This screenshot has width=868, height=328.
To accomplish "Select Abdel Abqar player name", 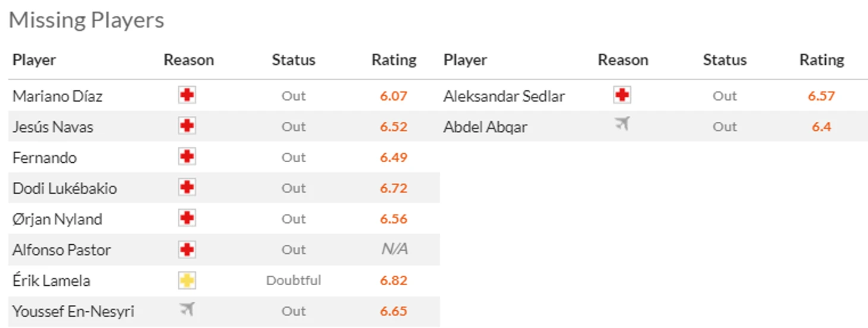I will tap(485, 127).
